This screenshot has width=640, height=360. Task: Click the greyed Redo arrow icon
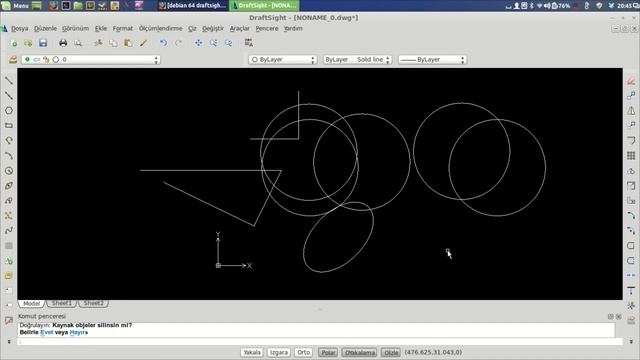[x=178, y=43]
